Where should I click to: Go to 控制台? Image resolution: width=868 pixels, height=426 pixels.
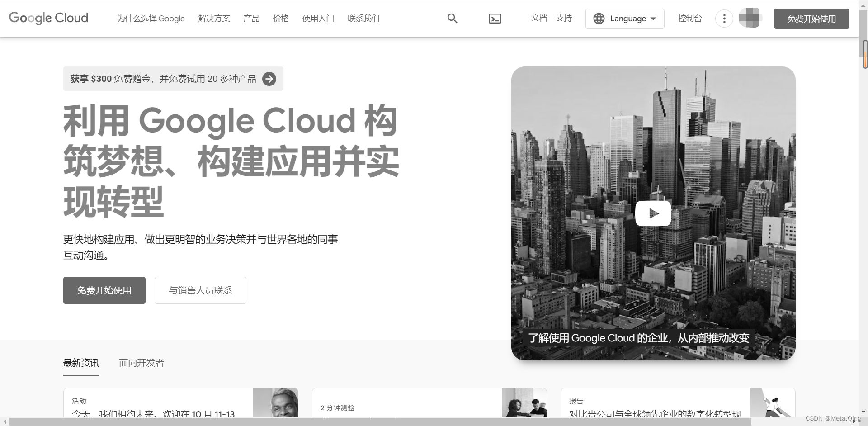690,19
